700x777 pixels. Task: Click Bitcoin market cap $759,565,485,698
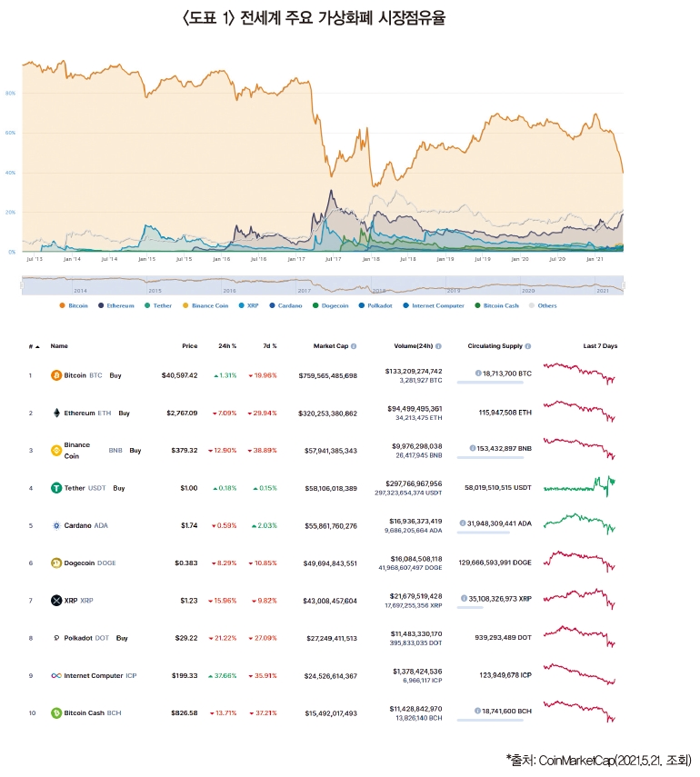pos(327,375)
